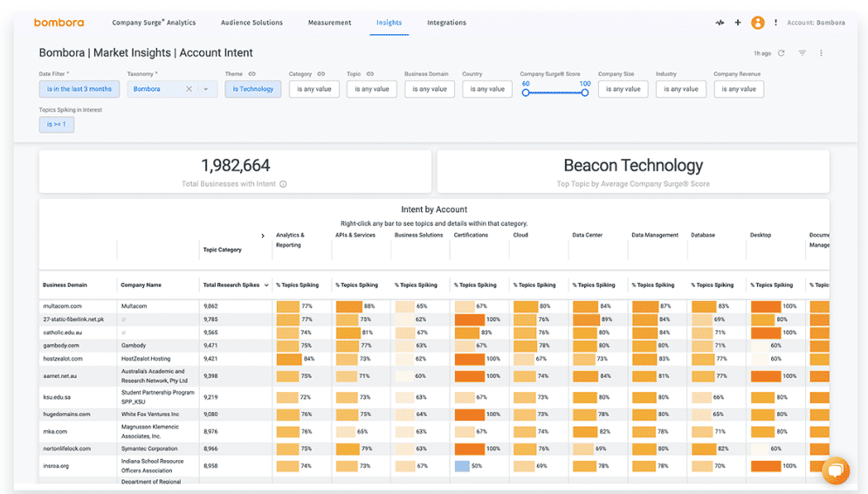Open Audience Solutions menu
Screen dimensions: 868x494
click(251, 23)
